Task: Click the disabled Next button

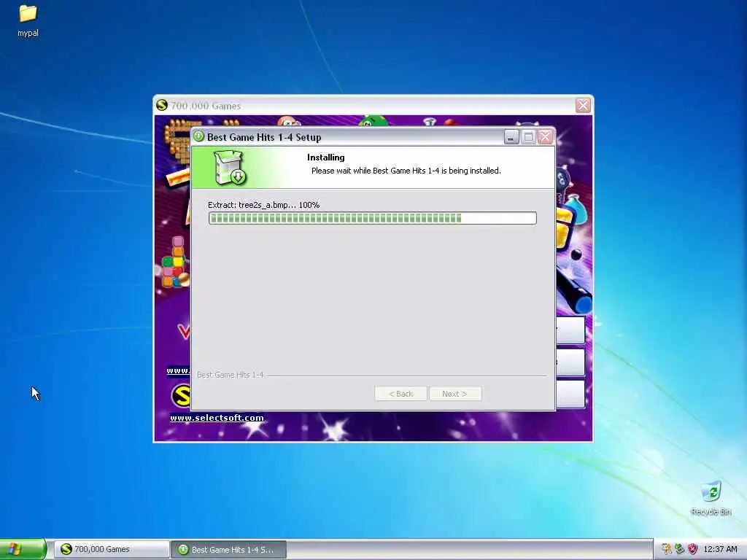Action: 455,394
